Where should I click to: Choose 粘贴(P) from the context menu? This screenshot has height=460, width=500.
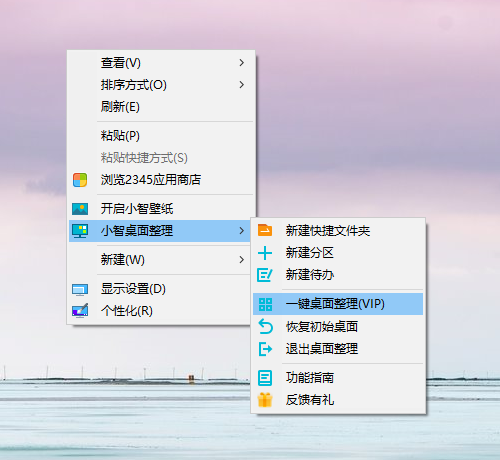point(161,136)
